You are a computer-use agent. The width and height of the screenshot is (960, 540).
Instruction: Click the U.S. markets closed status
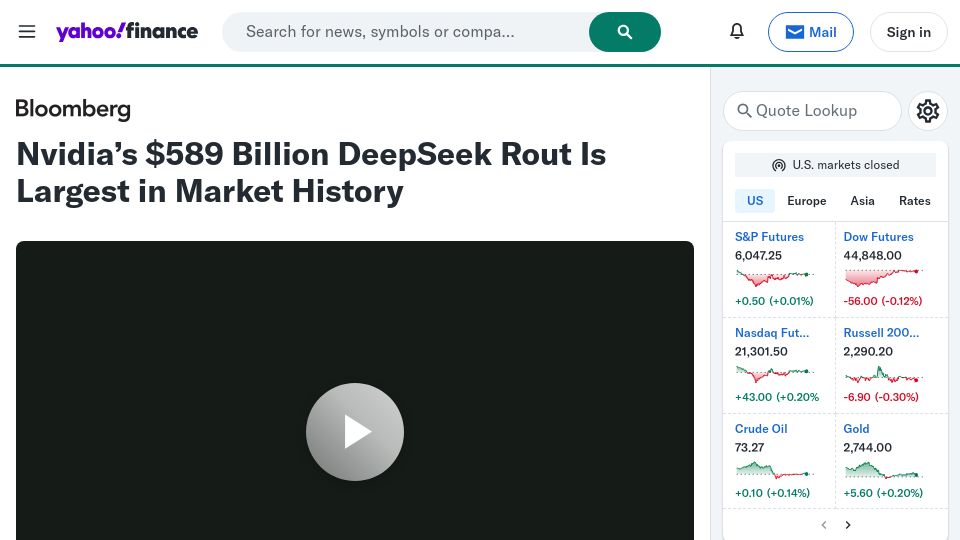point(835,165)
